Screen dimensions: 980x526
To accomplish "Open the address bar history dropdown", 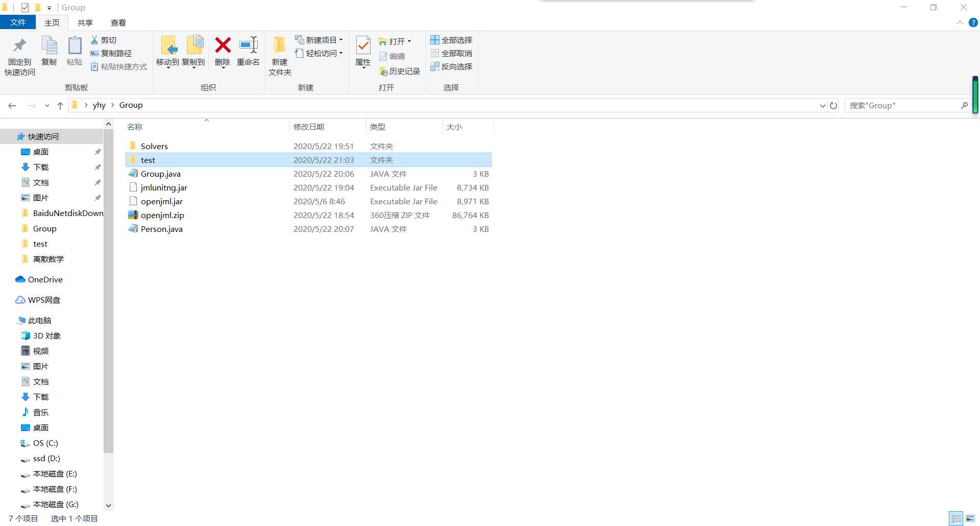I will (x=822, y=105).
